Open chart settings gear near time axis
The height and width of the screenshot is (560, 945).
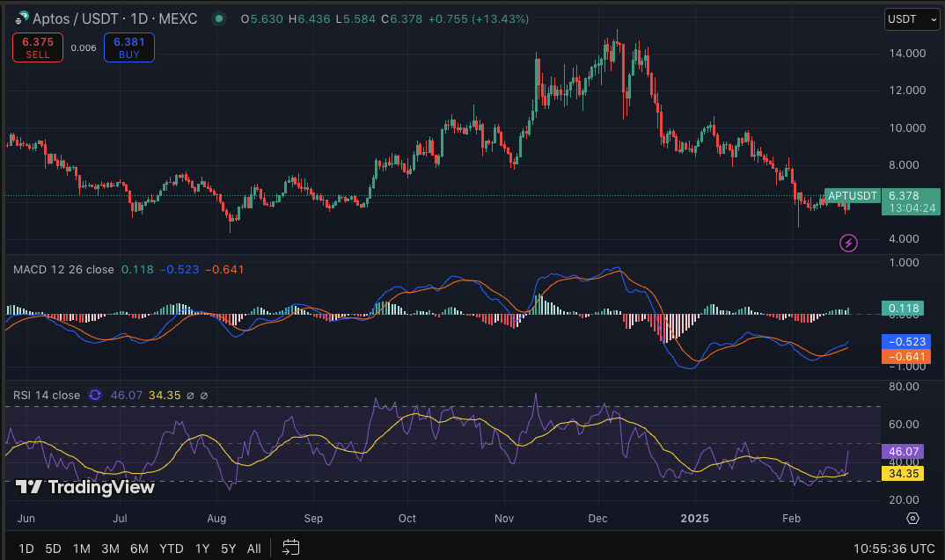point(912,518)
